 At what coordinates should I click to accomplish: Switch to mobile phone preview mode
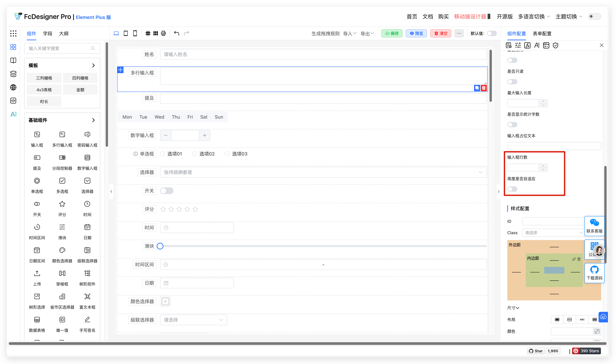click(x=135, y=33)
